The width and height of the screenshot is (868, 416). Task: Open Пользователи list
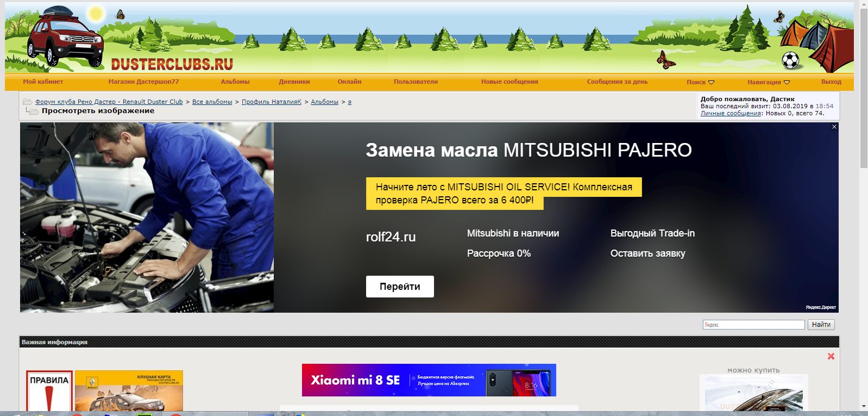pos(416,82)
